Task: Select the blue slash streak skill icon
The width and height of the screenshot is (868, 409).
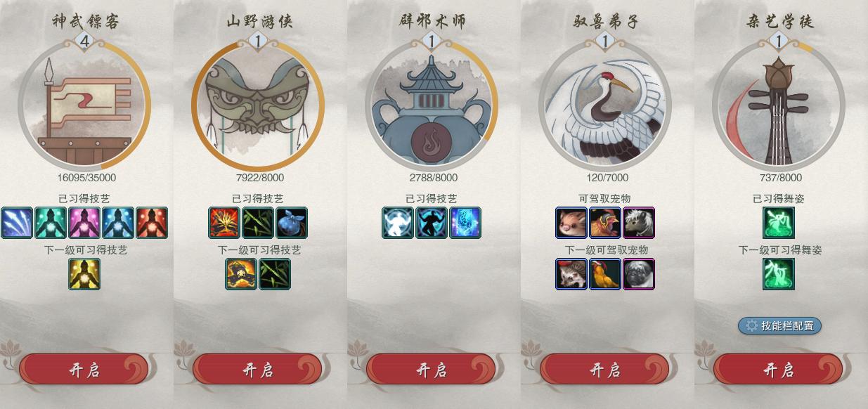Action: 17,223
